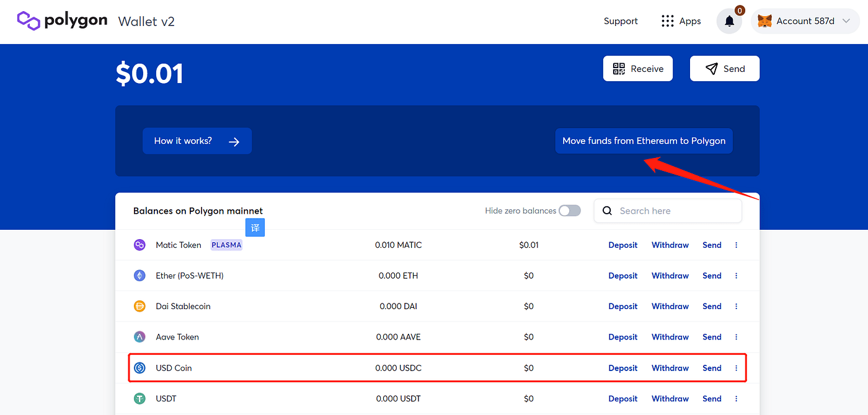Open the notifications bell
The width and height of the screenshot is (868, 415).
point(729,20)
